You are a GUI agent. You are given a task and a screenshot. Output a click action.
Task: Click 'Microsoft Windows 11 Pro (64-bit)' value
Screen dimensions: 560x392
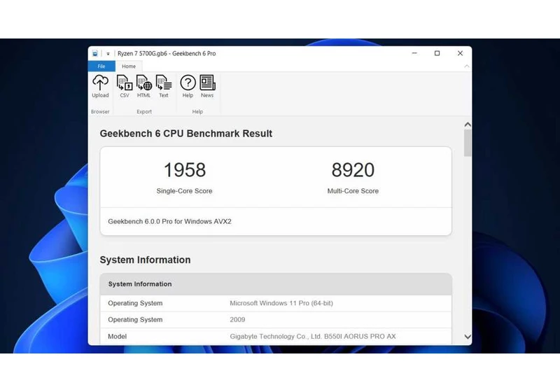point(281,303)
